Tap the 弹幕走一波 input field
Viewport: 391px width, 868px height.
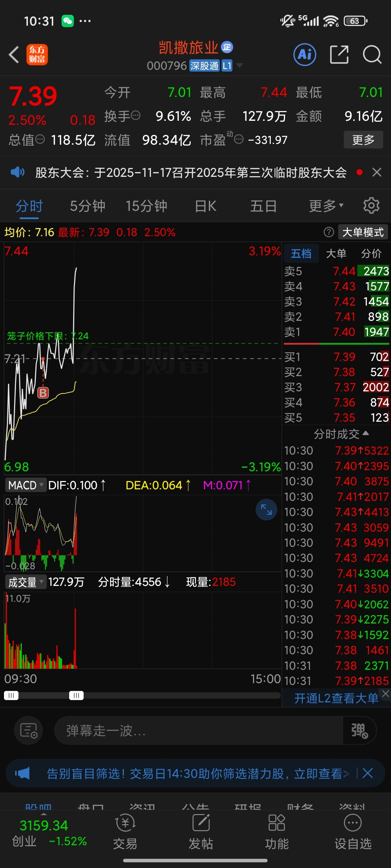198,730
